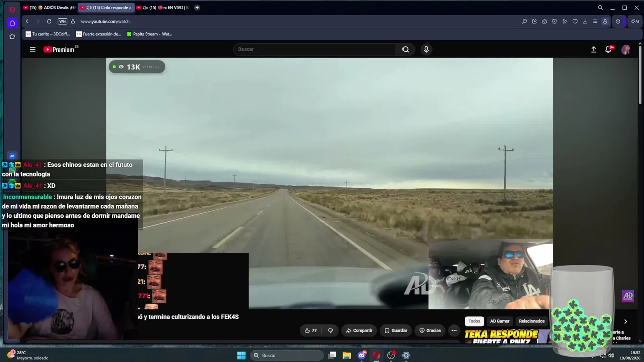Open the page zoom search tool
Viewport: 644px width, 362px height.
pos(524,21)
